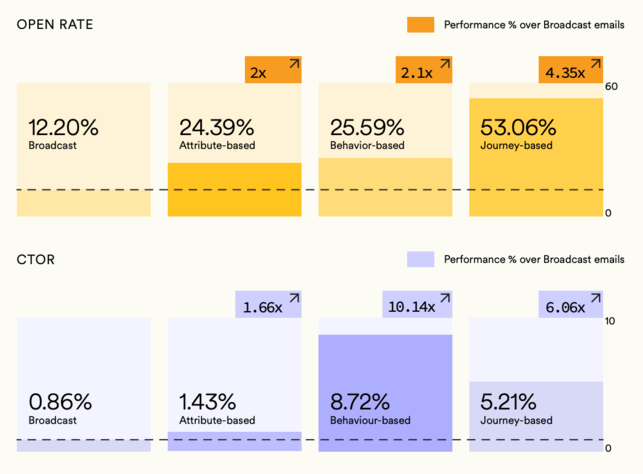Select the OPEN RATE section heading
The height and width of the screenshot is (474, 643).
pyautogui.click(x=56, y=24)
